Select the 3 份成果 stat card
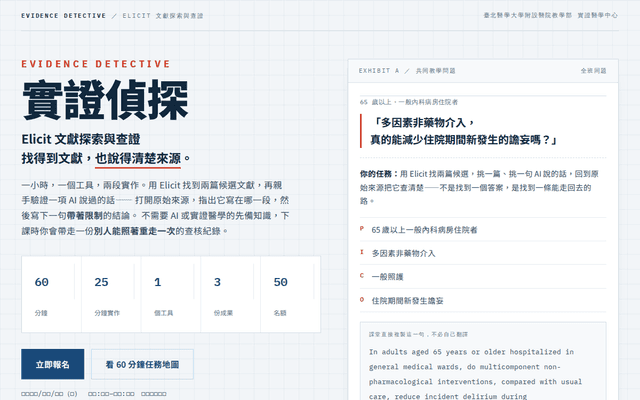 230,294
